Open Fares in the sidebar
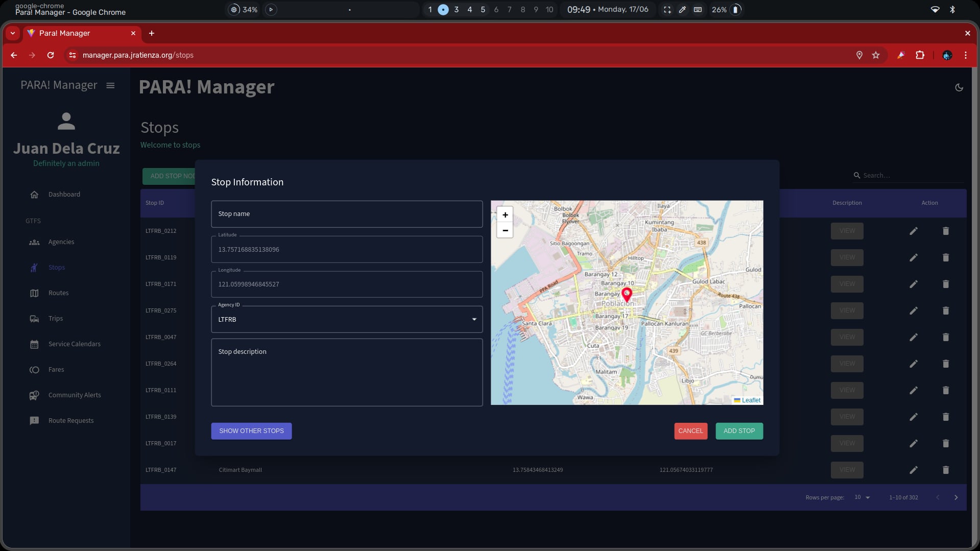 pos(56,370)
